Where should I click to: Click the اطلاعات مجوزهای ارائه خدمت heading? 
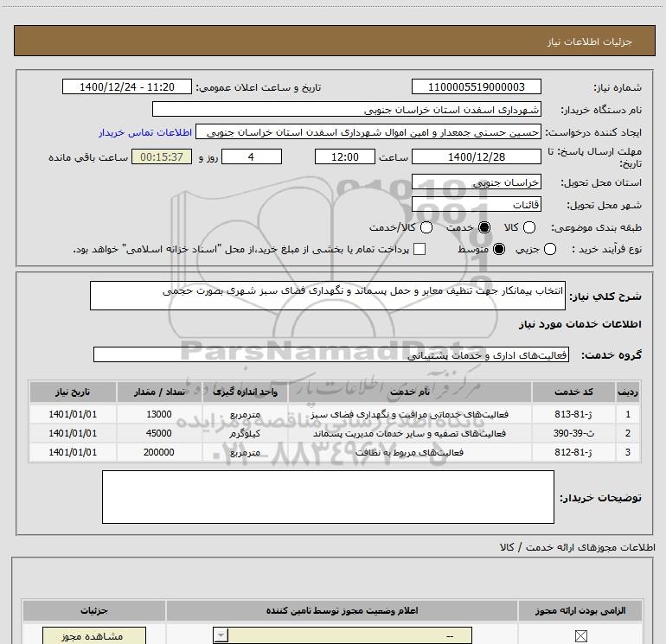[x=578, y=547]
